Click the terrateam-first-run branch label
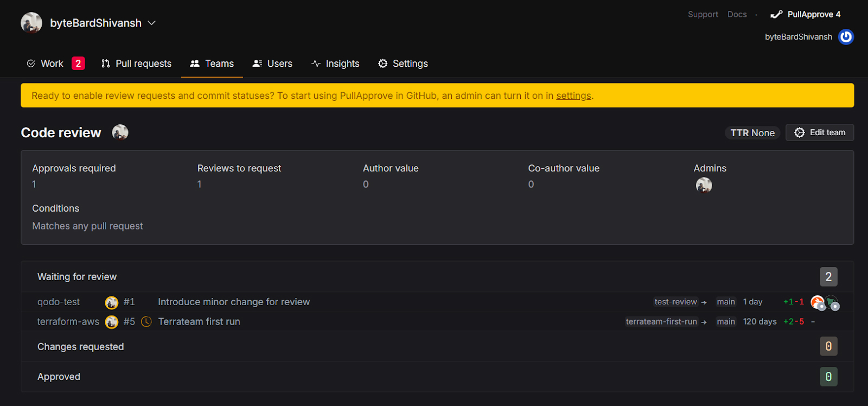868x406 pixels. point(661,322)
